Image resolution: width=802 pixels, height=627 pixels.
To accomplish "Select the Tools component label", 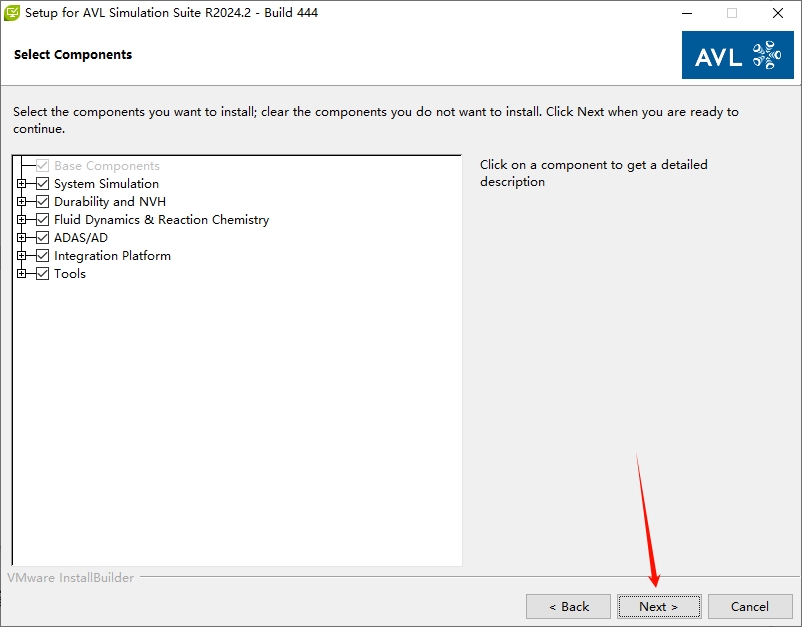I will [x=70, y=274].
